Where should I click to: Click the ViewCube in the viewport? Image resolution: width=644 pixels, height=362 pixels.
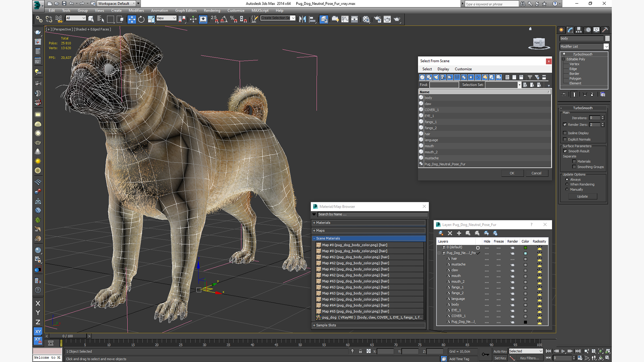click(x=539, y=43)
